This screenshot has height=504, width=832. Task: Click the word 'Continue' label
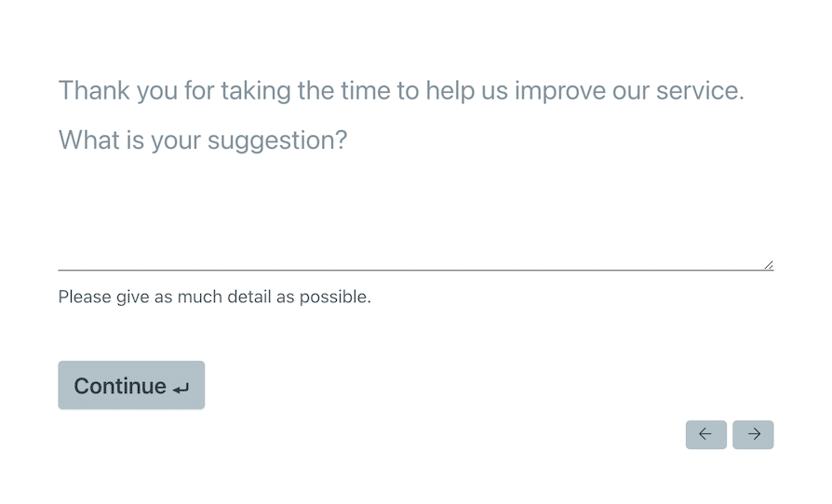tap(120, 386)
